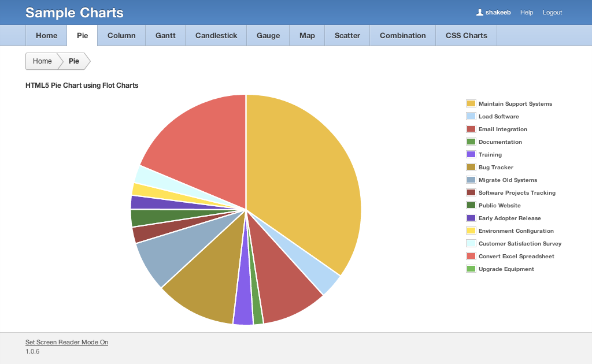Select the Map tab
The width and height of the screenshot is (592, 364).
(307, 35)
